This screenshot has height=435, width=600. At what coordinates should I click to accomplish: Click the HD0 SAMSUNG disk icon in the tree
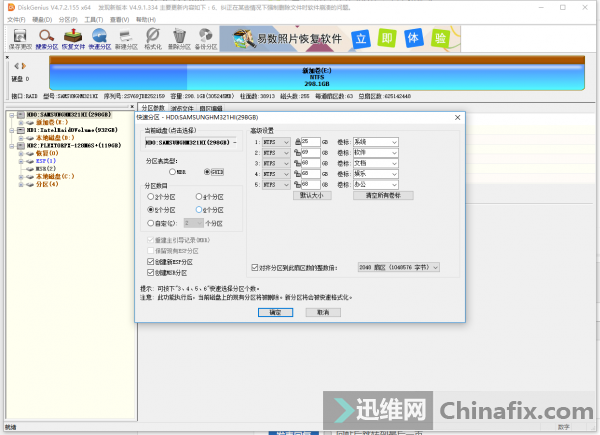21,115
